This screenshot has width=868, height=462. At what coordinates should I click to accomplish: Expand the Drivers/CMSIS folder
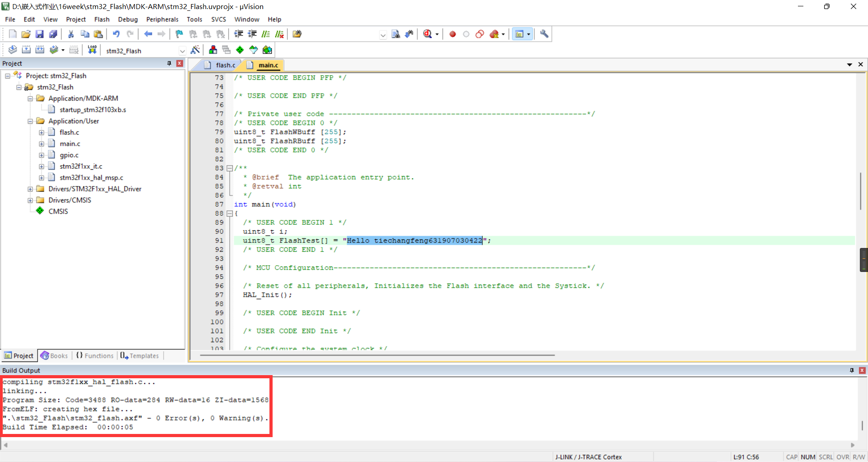pos(30,200)
